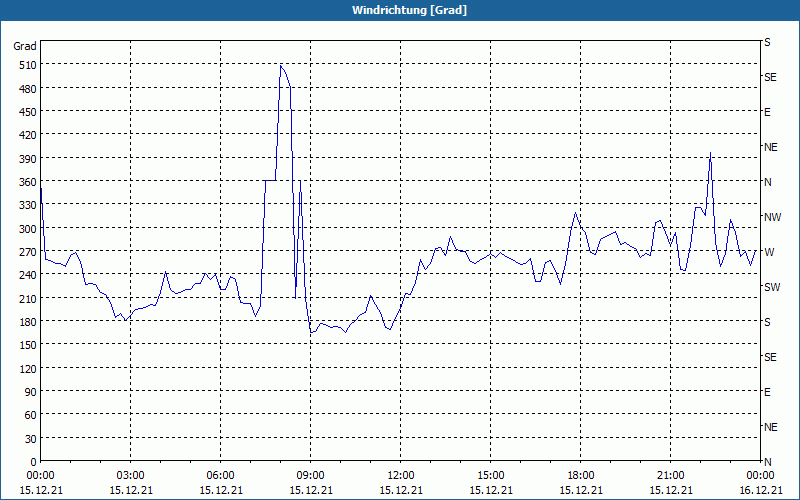Click the 420 y-axis value
800x500 pixels.
(28, 135)
